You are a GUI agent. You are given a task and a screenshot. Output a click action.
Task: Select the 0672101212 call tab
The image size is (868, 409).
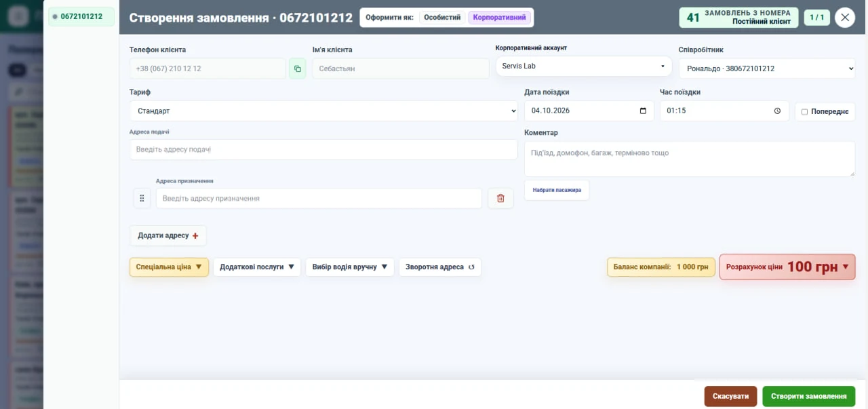81,16
